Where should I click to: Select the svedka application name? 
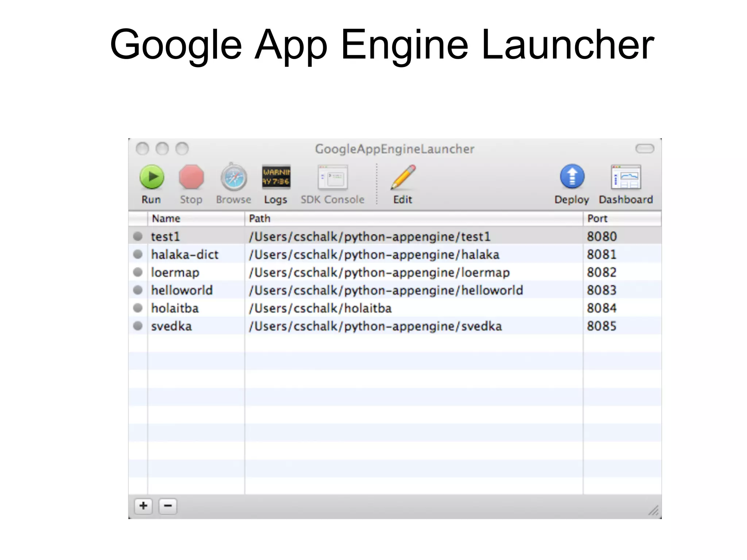pyautogui.click(x=171, y=326)
